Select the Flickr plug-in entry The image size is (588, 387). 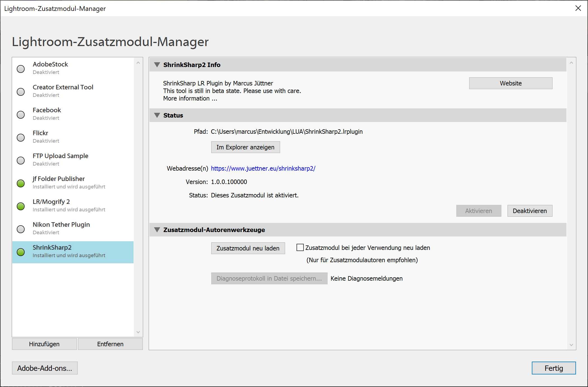pyautogui.click(x=73, y=137)
